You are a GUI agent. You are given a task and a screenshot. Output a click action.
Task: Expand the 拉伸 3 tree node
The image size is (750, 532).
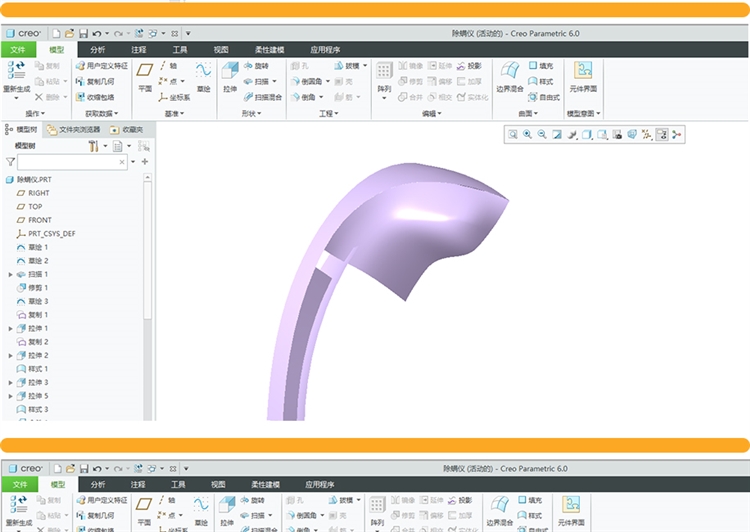point(10,383)
